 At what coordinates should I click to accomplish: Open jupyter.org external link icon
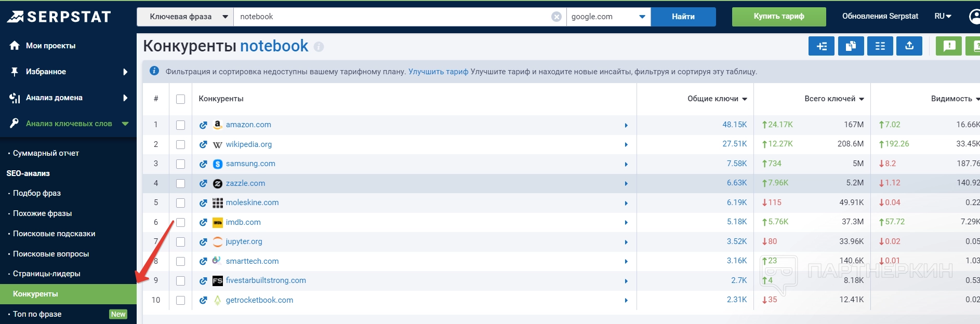[203, 242]
